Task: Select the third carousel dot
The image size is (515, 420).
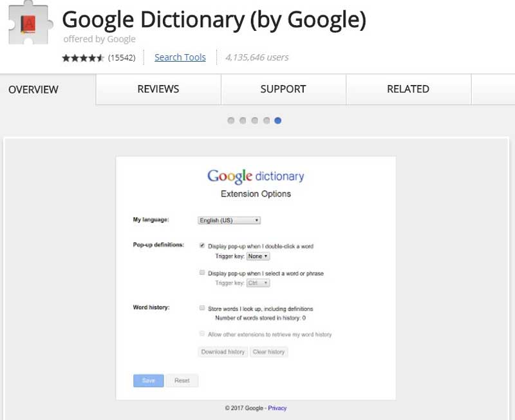Action: coord(254,120)
